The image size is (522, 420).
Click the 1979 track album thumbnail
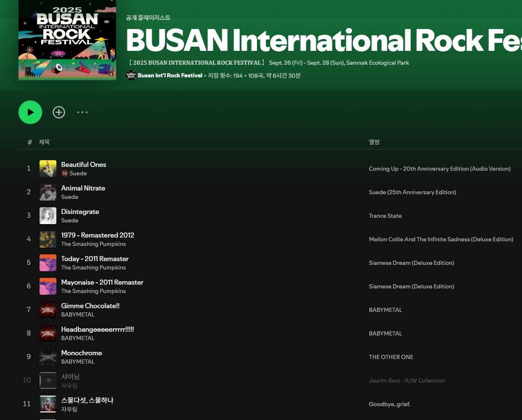48,239
